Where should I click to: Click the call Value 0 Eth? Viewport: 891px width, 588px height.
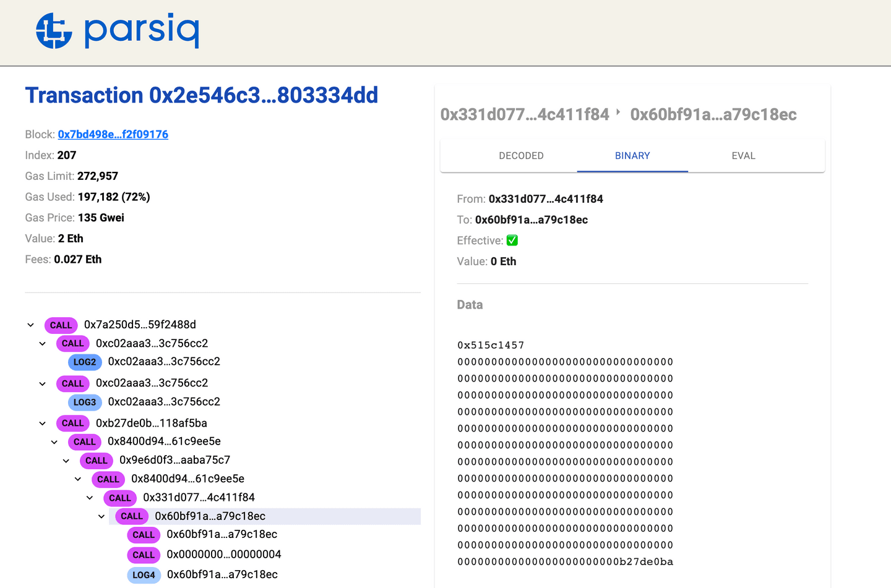pyautogui.click(x=504, y=262)
